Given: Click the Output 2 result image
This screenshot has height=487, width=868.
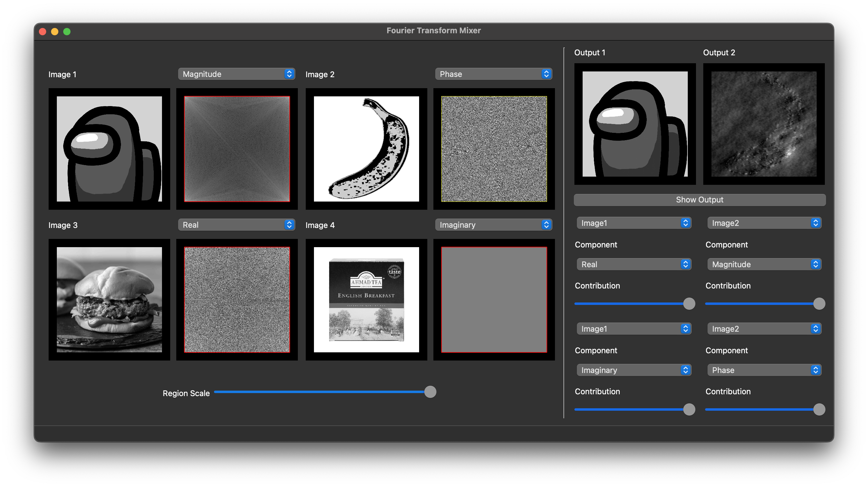Looking at the screenshot, I should (764, 124).
